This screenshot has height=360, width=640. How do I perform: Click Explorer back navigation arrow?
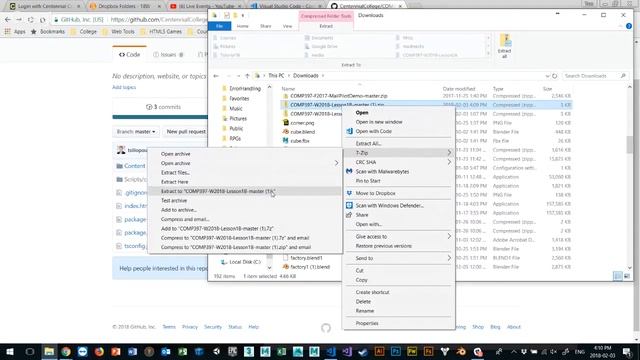tap(216, 76)
